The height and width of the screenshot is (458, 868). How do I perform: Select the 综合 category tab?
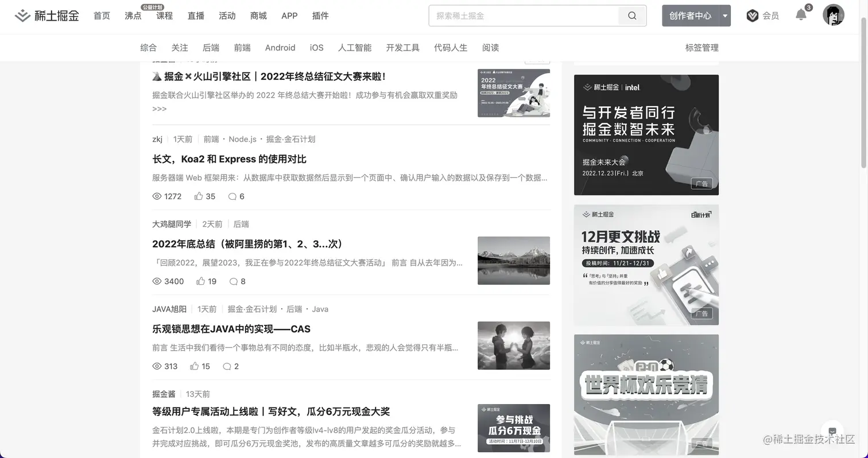point(149,48)
